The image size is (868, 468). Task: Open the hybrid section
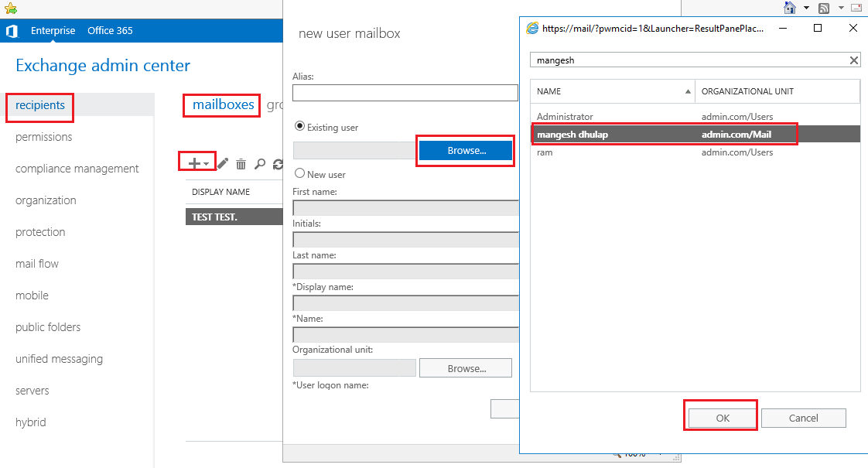coord(31,422)
